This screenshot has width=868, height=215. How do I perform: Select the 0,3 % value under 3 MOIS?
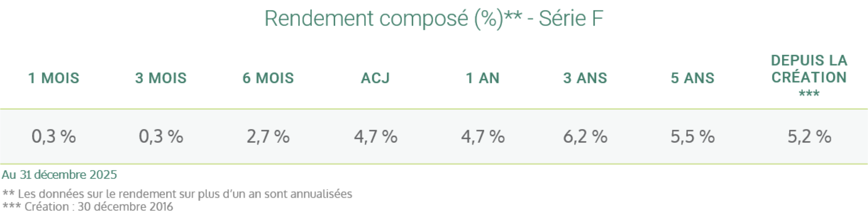[161, 137]
